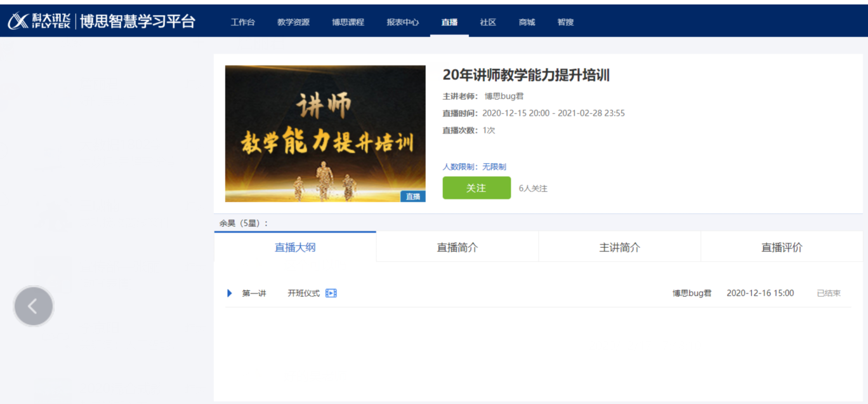Screen dimensions: 868x404
Task: Visit the 社区 section
Action: [487, 22]
